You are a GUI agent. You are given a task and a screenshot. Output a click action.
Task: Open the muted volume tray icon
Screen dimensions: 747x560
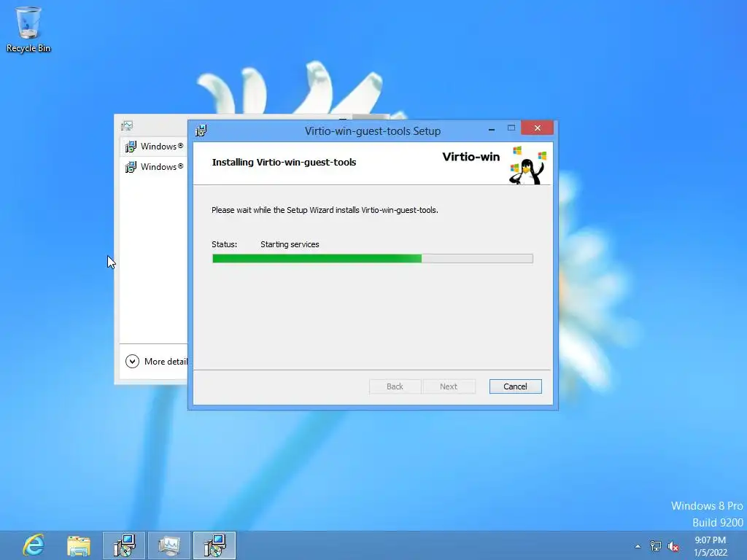click(673, 546)
